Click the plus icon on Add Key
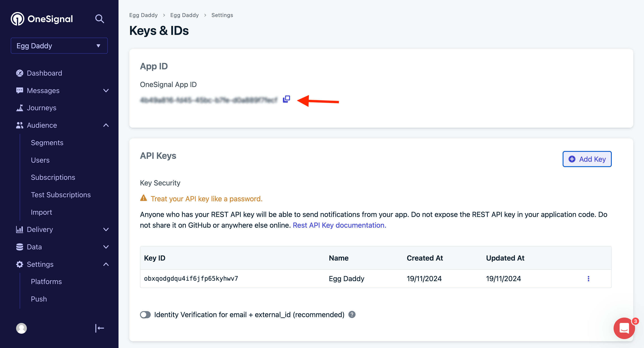 (572, 159)
